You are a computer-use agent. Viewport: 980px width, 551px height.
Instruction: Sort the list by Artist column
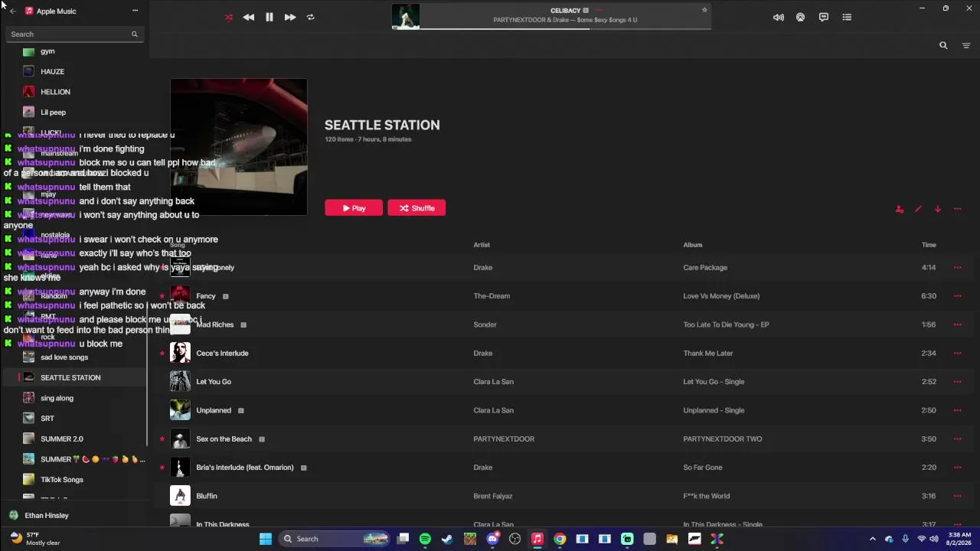click(482, 245)
